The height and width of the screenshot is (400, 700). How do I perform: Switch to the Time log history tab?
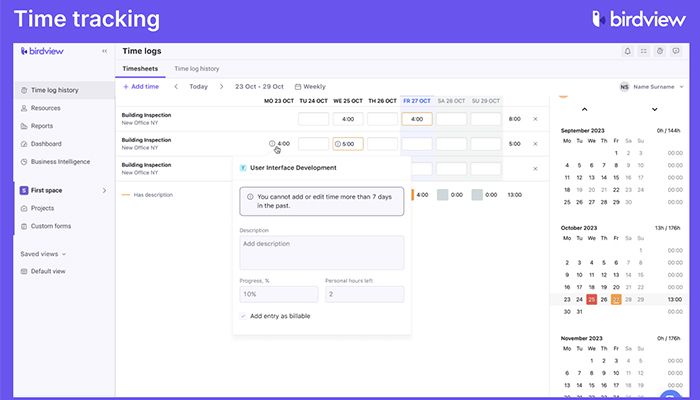tap(197, 69)
